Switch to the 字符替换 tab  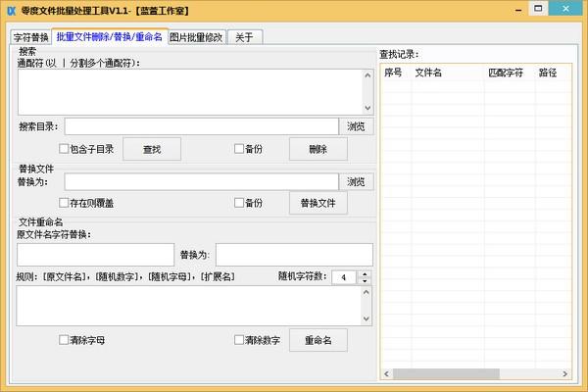pos(30,38)
